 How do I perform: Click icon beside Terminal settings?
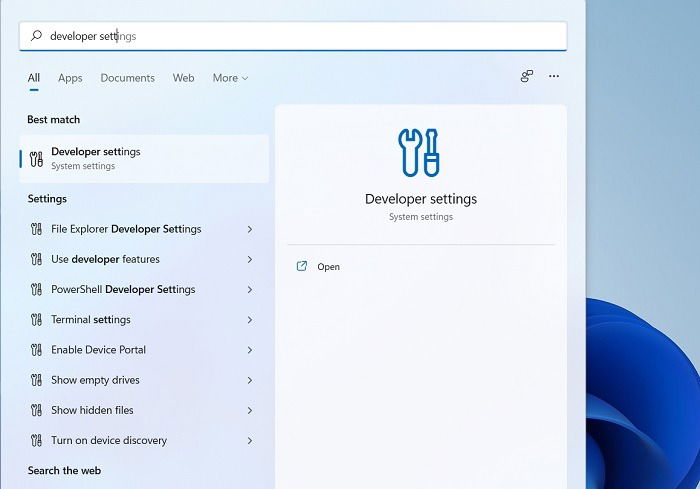37,320
